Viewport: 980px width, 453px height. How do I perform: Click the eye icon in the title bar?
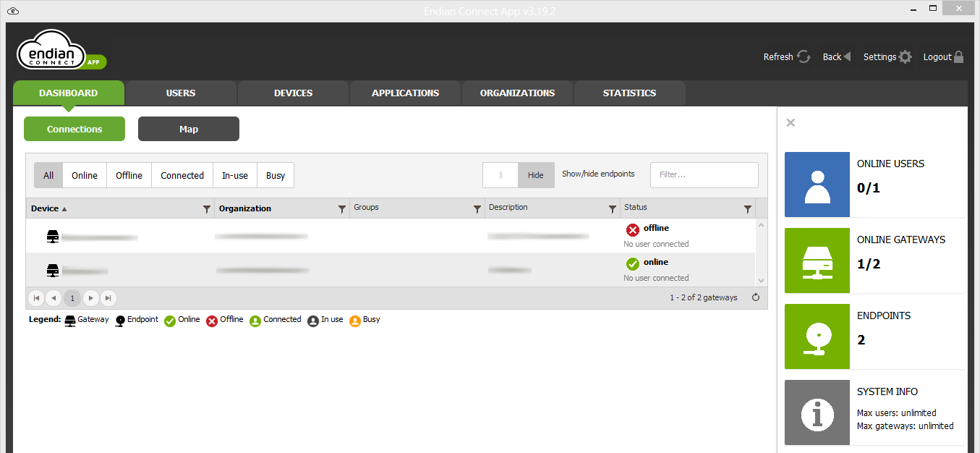click(13, 10)
